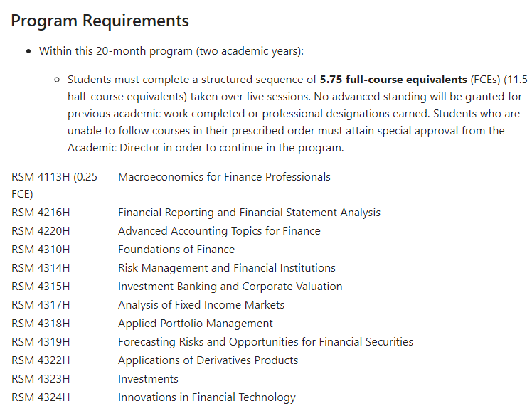Screen dimensions: 532x406
Task: Click Advanced Accounting Topics for Finance
Action: point(219,231)
